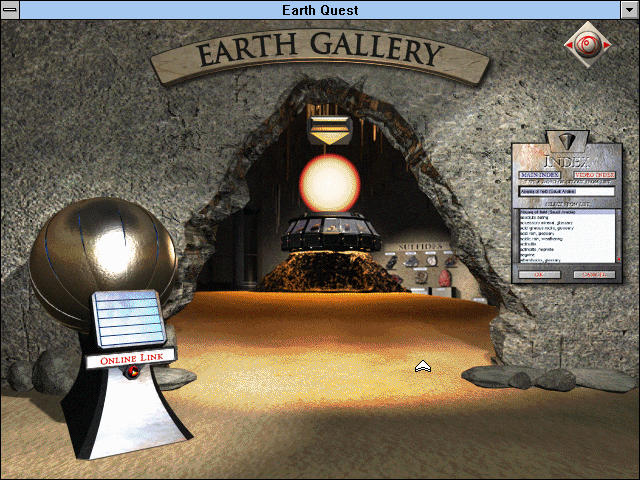Click the forward arrow cursor marker on floor
The image size is (640, 480).
pyautogui.click(x=423, y=366)
